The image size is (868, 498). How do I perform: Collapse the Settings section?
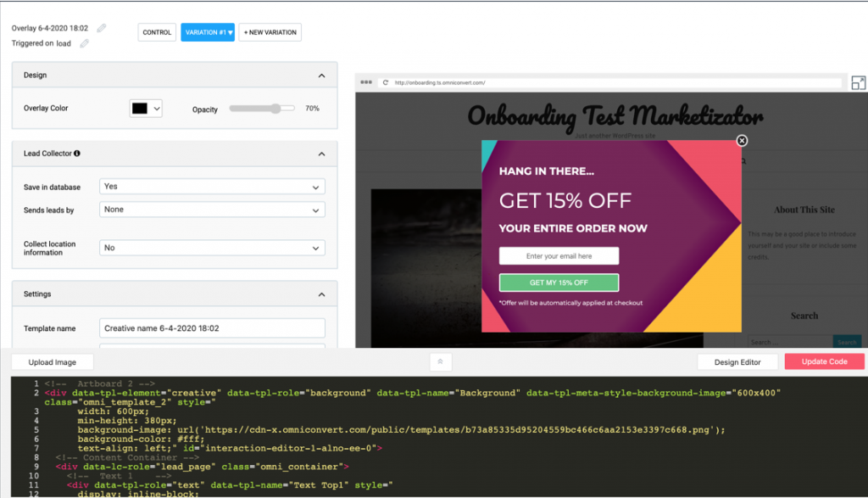click(321, 294)
